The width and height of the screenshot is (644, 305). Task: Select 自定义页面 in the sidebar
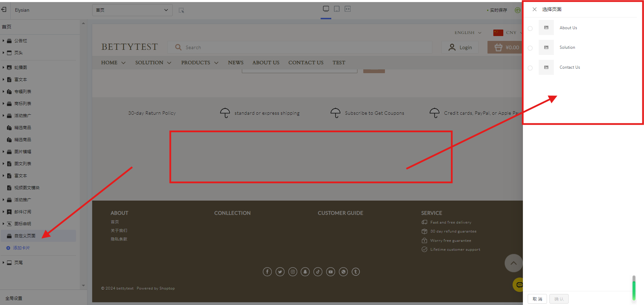[25, 236]
